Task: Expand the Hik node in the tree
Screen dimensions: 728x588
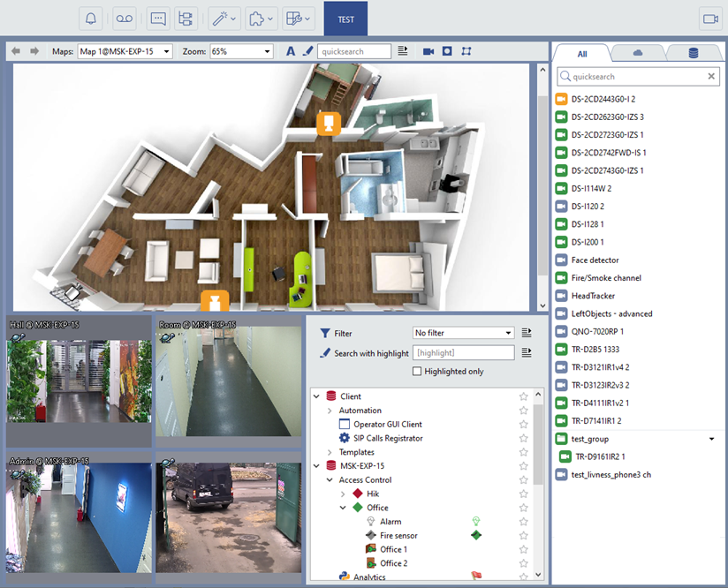Action: (344, 494)
